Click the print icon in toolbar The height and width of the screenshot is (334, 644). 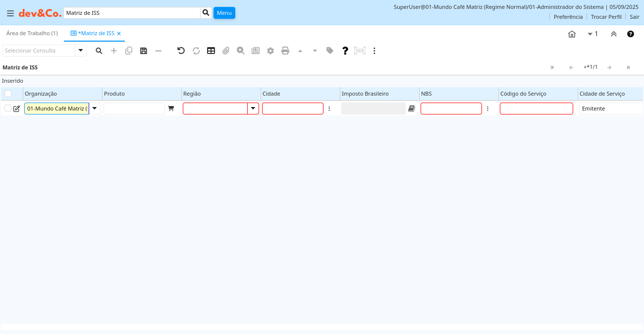pyautogui.click(x=285, y=51)
